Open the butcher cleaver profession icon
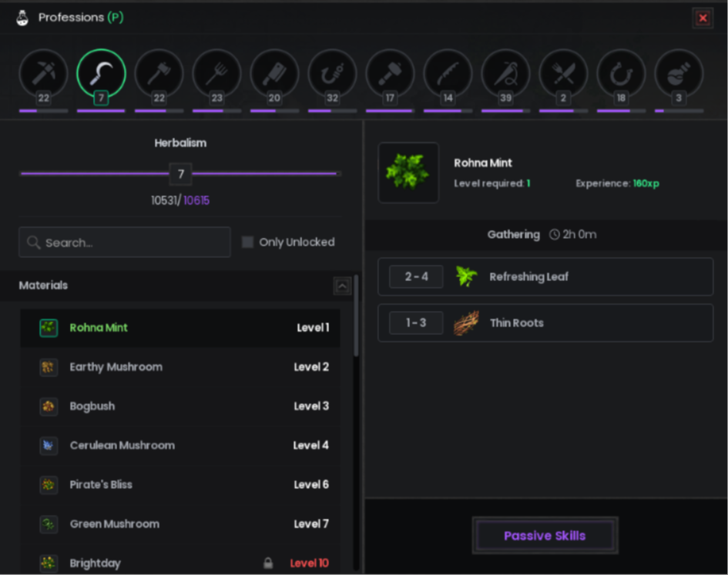 click(x=274, y=73)
